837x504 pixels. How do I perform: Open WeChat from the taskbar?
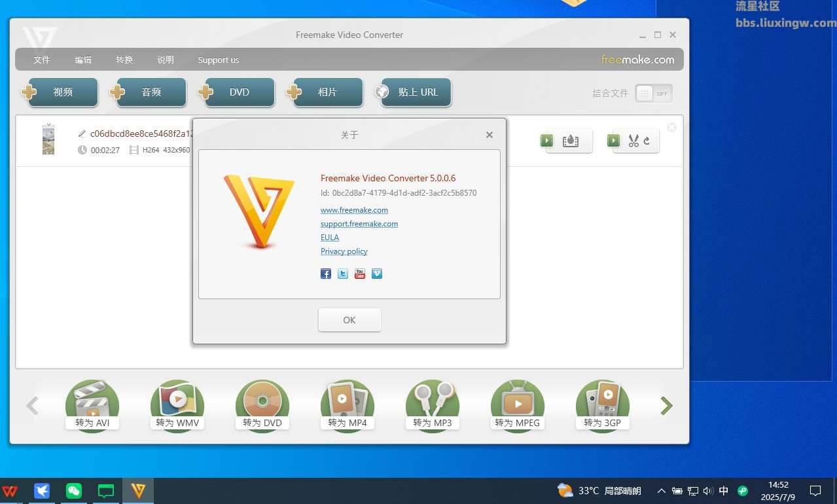74,491
